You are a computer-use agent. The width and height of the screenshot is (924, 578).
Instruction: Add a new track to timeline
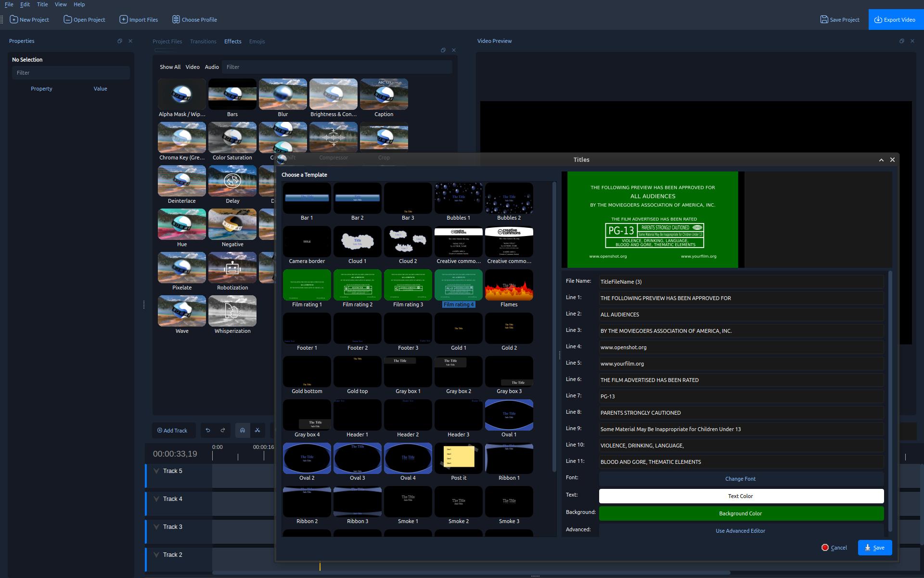click(172, 430)
